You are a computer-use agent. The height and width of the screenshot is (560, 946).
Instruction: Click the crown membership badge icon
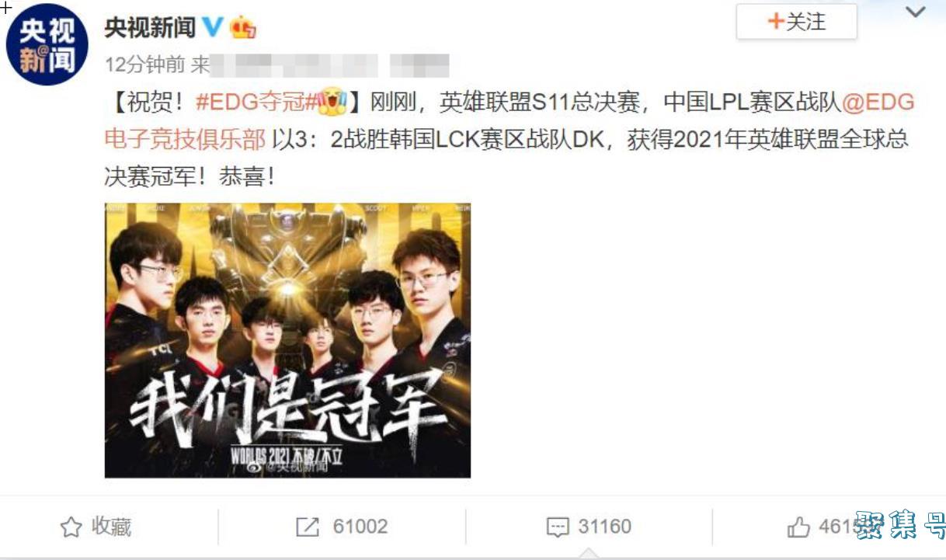[x=242, y=27]
